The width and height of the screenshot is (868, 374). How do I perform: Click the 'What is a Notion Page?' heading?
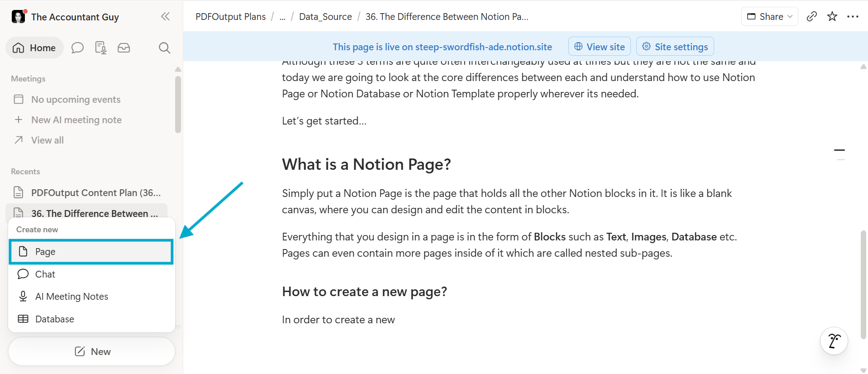click(366, 164)
